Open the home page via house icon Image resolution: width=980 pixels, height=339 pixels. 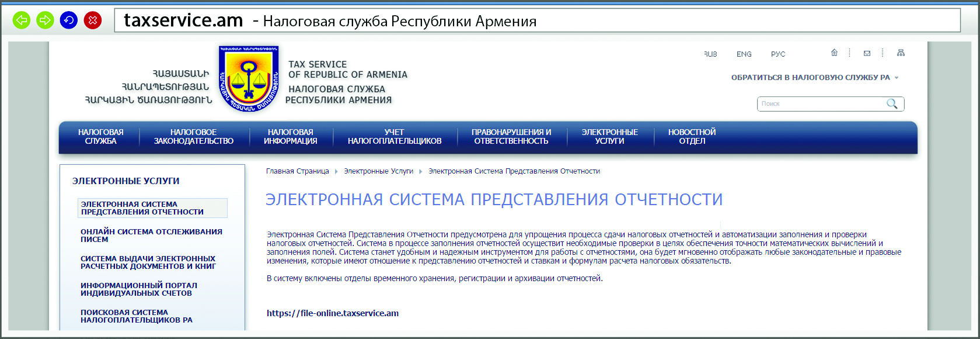(x=834, y=53)
